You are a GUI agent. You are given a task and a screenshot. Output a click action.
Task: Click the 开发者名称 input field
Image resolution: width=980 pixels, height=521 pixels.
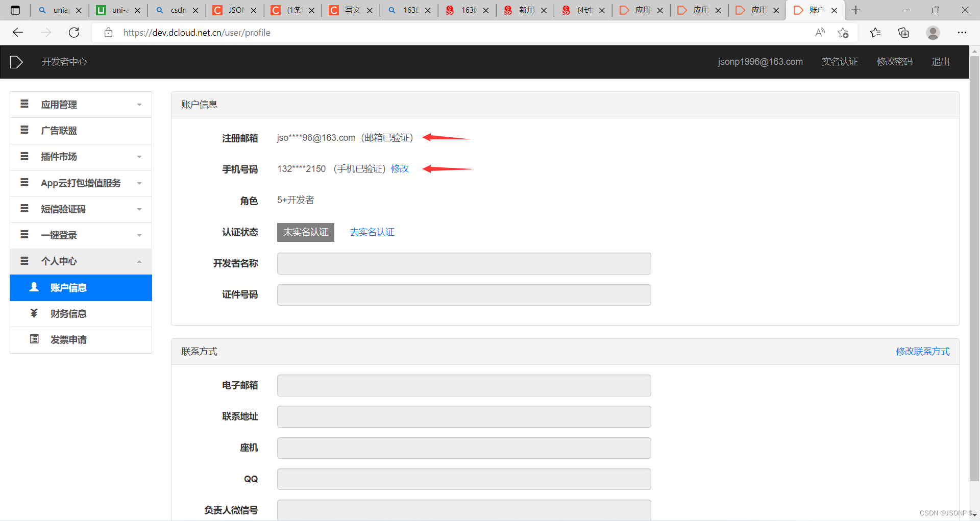click(x=464, y=264)
